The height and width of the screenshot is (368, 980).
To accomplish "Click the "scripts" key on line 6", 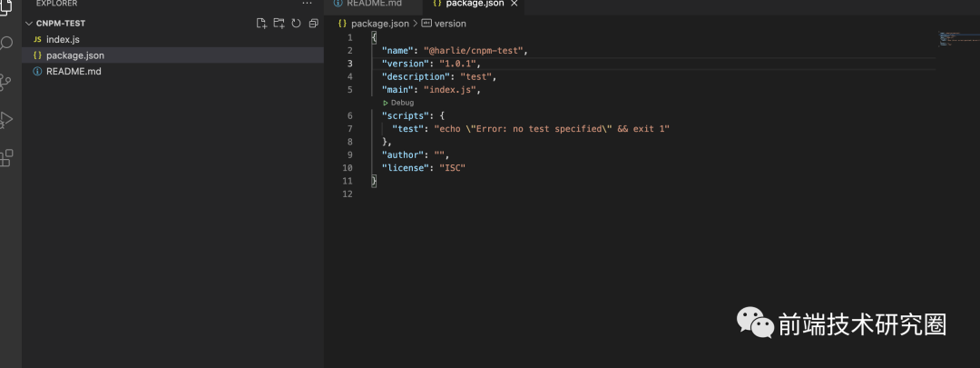I will [x=406, y=115].
